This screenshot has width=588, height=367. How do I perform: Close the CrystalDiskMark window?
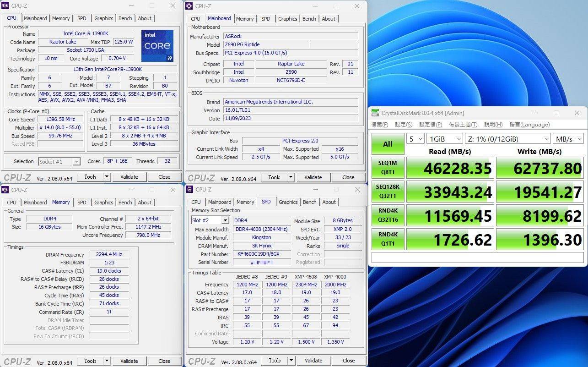[577, 113]
